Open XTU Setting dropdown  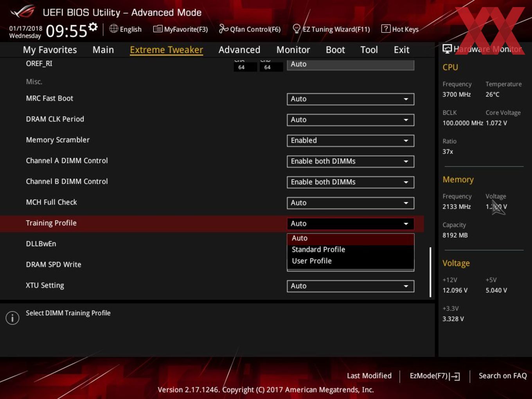pyautogui.click(x=350, y=286)
